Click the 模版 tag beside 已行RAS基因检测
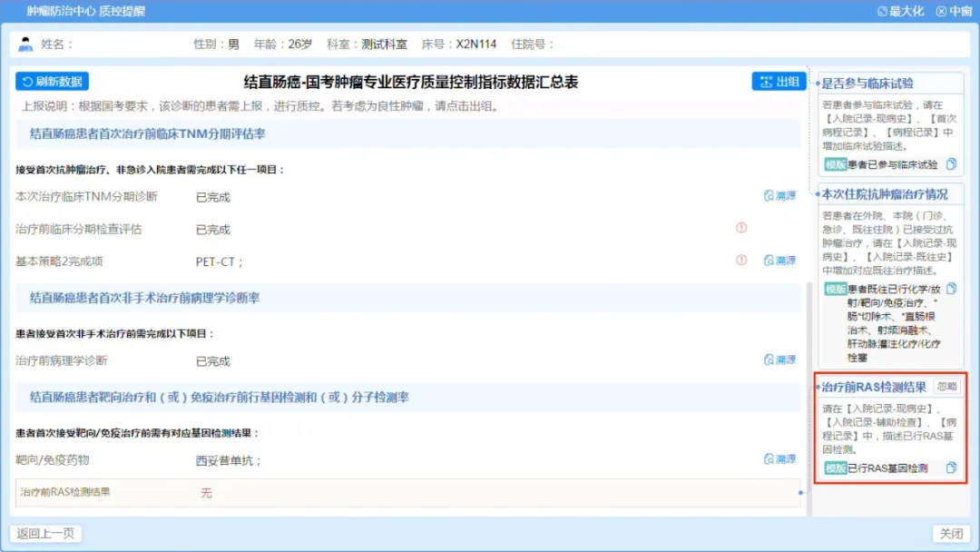The height and width of the screenshot is (552, 980). point(835,468)
